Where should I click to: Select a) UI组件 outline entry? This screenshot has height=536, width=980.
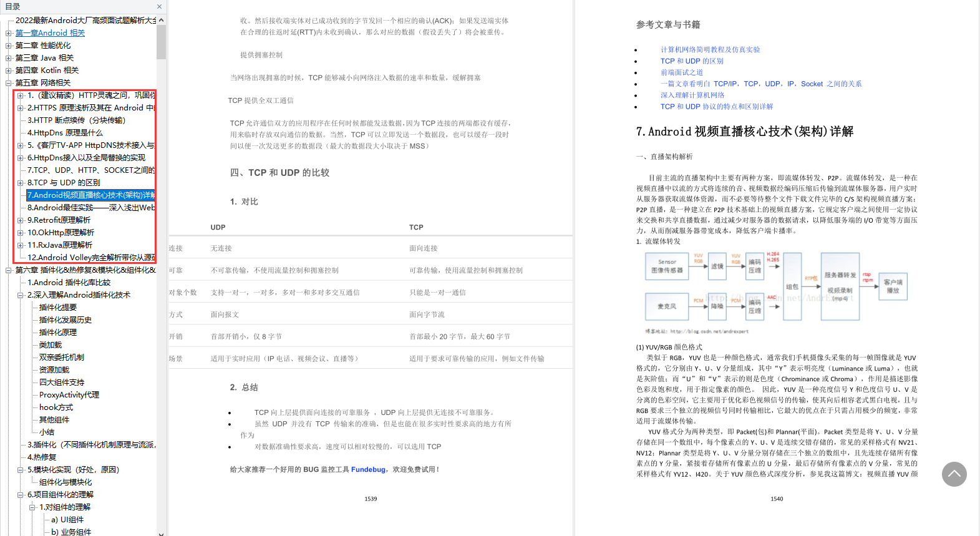(67, 520)
